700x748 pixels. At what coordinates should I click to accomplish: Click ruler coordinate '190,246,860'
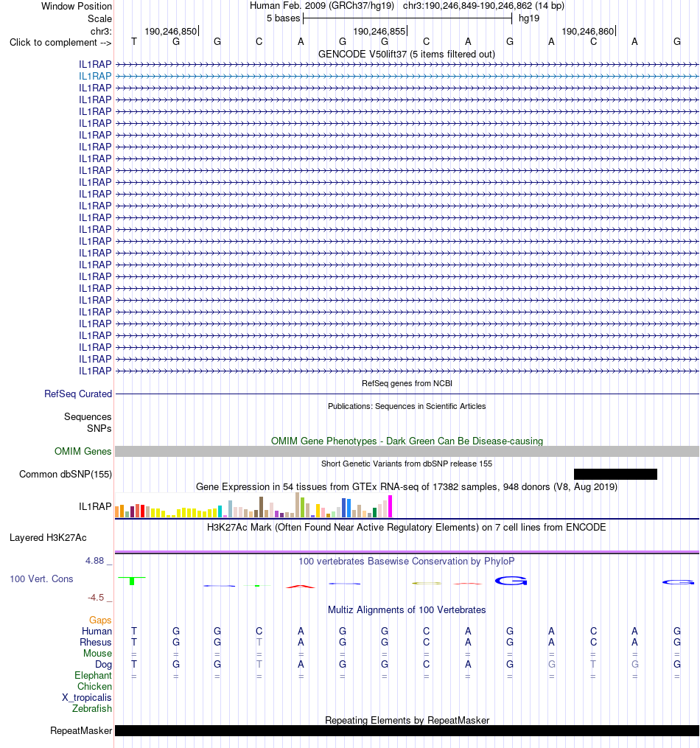point(588,31)
